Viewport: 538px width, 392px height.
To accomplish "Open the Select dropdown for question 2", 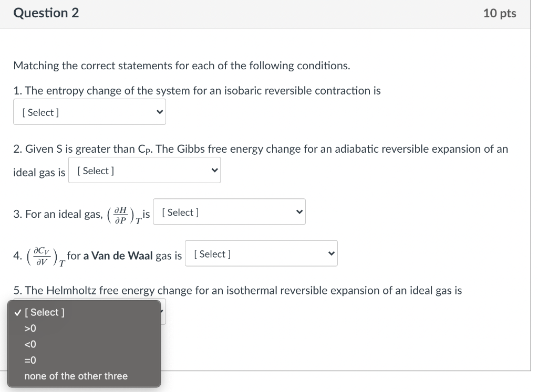I will coord(144,170).
